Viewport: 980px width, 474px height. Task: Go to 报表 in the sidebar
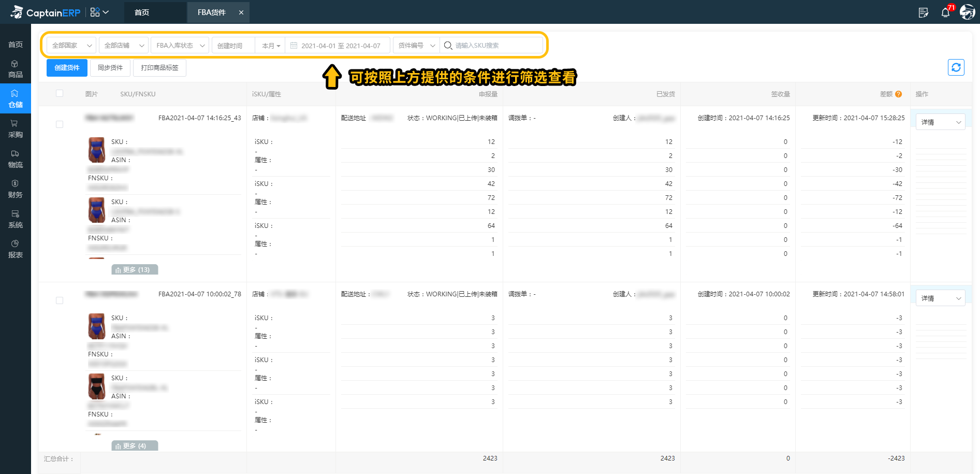pos(15,249)
